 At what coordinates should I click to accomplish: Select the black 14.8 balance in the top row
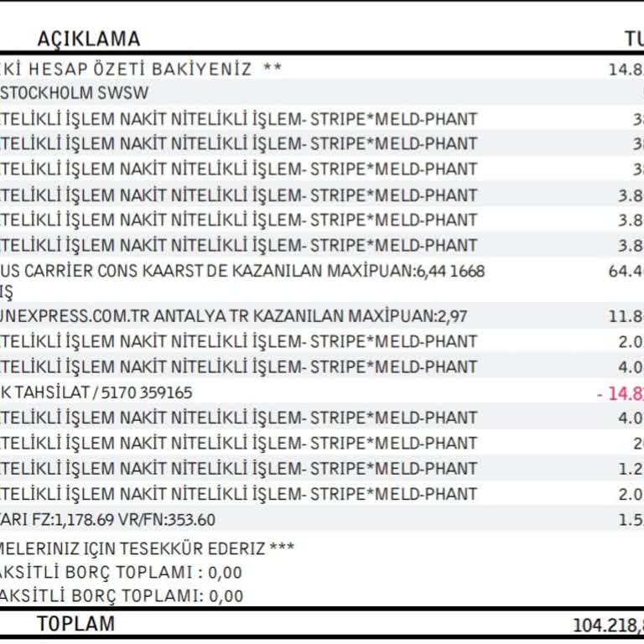point(626,70)
